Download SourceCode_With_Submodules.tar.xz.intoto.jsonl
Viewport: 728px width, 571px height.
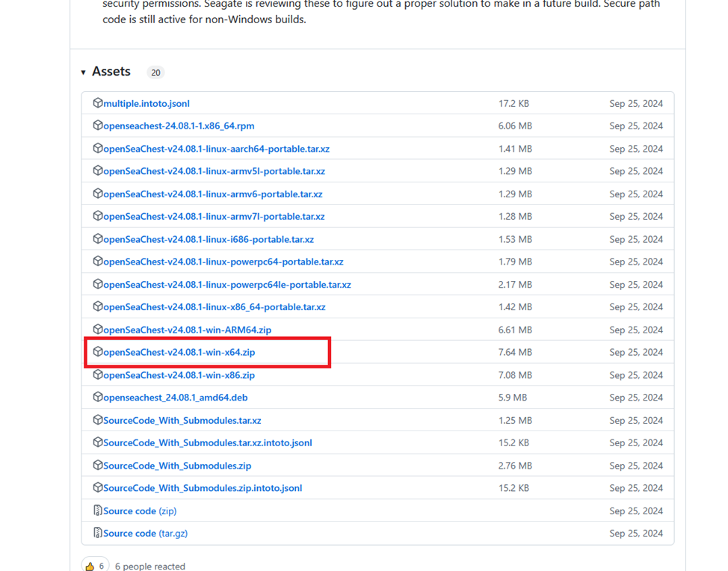click(x=208, y=443)
